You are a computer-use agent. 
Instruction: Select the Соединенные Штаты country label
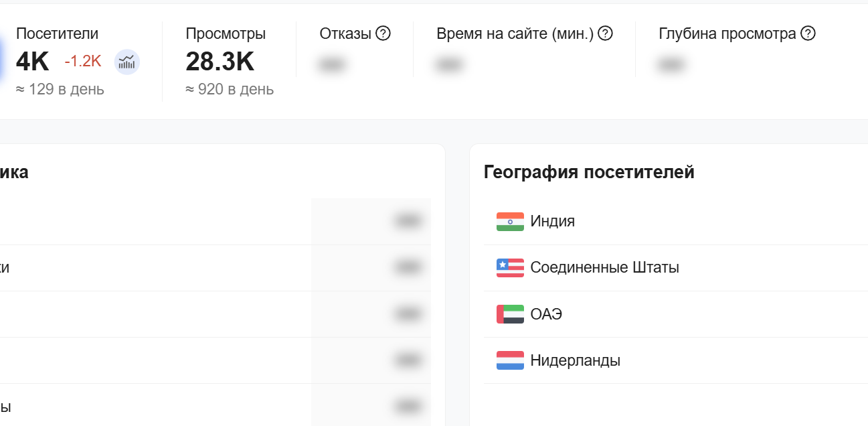tap(604, 268)
